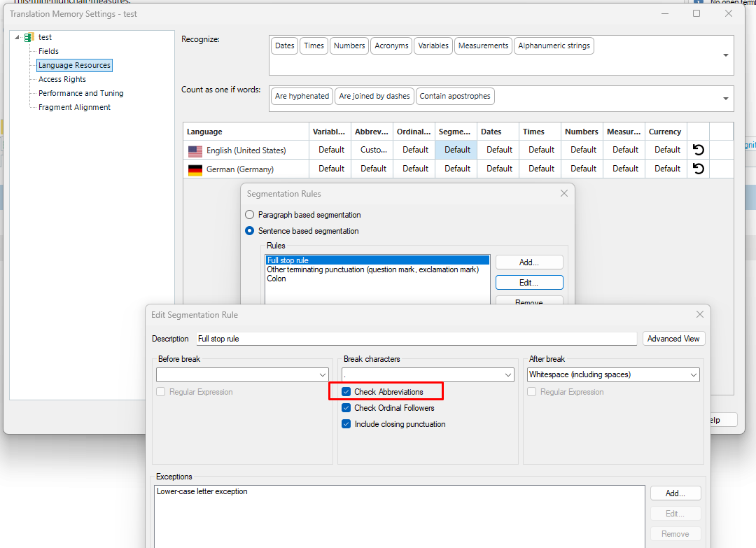Select Language Resources tree item
756x548 pixels.
74,65
